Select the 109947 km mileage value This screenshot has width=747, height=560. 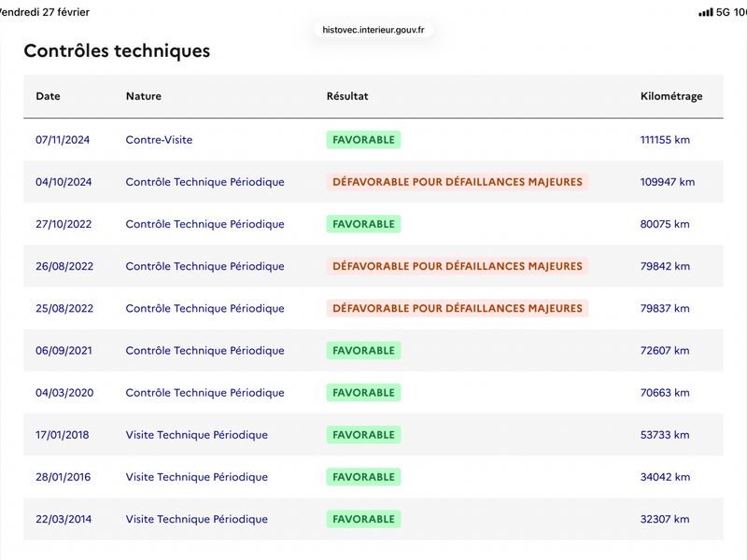click(668, 182)
